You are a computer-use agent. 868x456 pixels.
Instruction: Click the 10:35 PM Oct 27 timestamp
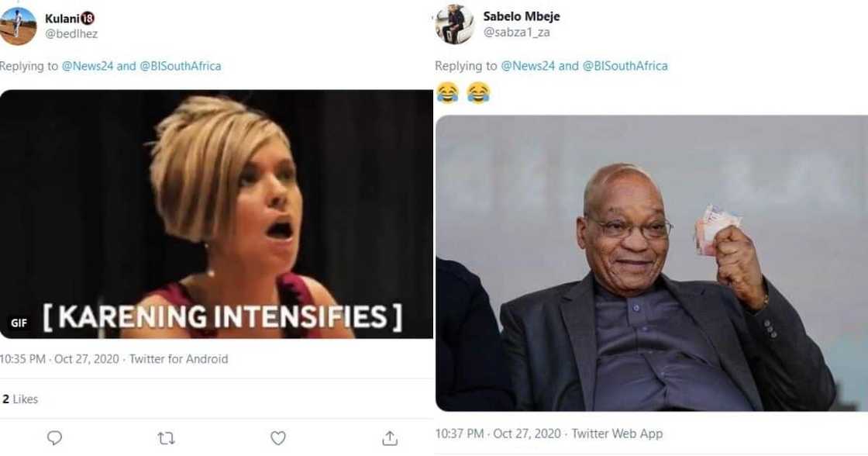coord(59,359)
